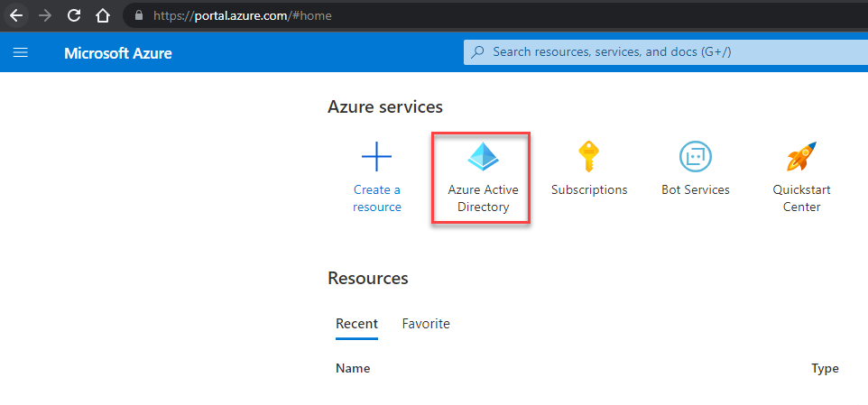
Task: Click the Resources heading
Action: click(367, 278)
